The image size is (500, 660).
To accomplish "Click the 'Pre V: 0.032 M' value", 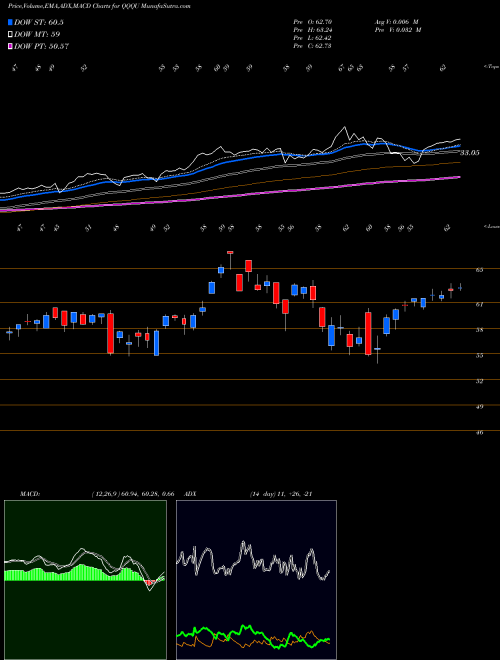I will 397,30.
